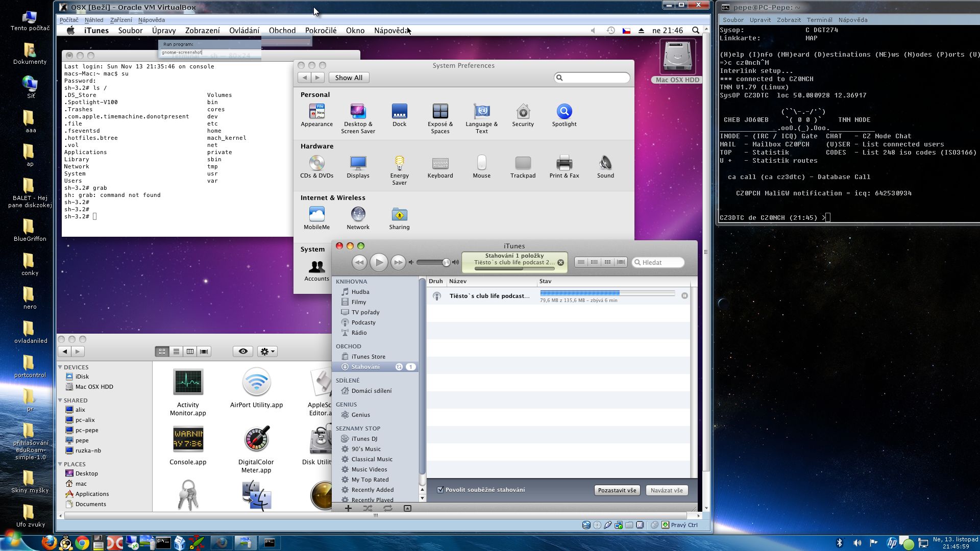The height and width of the screenshot is (551, 980).
Task: Click Navázat vše button
Action: 667,490
